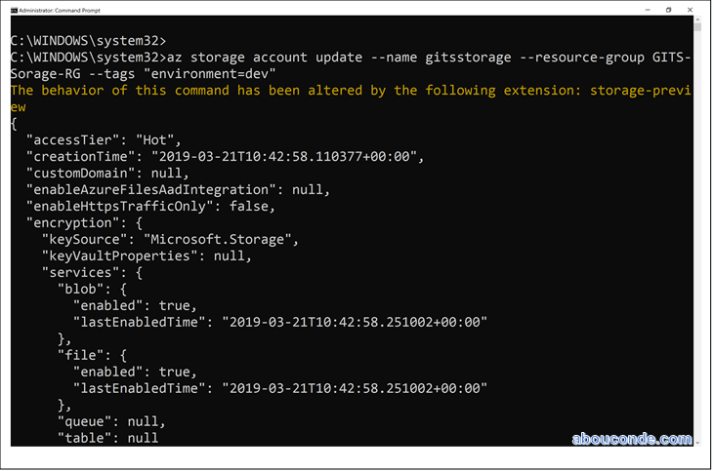Click the "queue": null line

click(110, 421)
